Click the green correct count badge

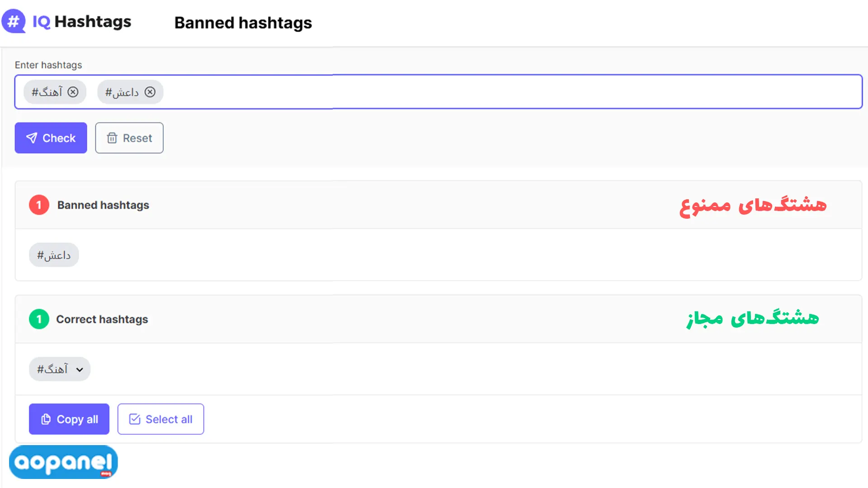[x=39, y=319]
